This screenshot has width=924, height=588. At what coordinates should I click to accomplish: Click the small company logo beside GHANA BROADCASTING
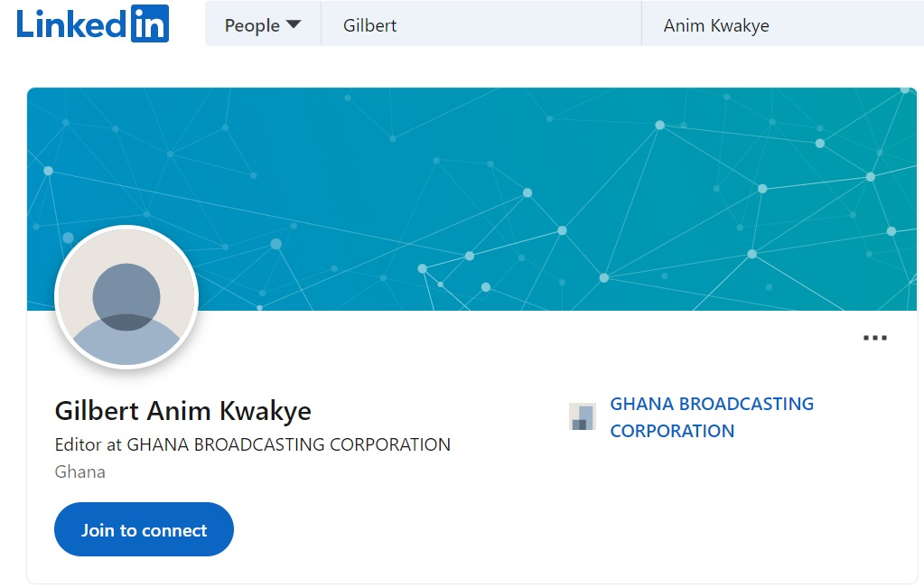click(x=583, y=416)
